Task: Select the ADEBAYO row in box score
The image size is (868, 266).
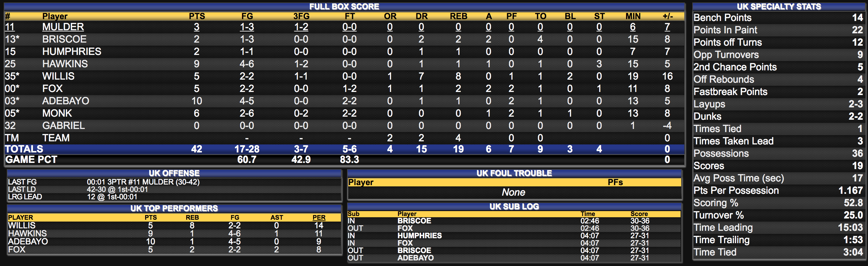Action: tap(344, 101)
